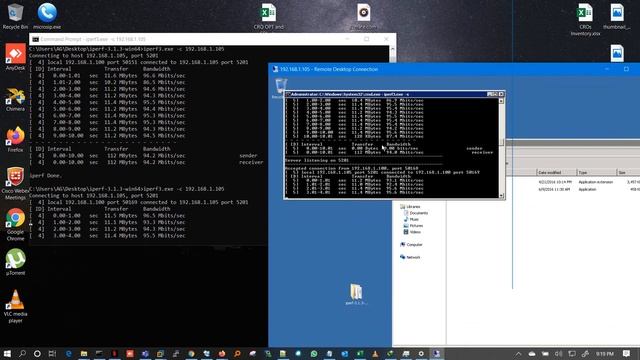This screenshot has width=640, height=360.
Task: Open the Chimera desktop shortcut
Action: click(x=15, y=99)
